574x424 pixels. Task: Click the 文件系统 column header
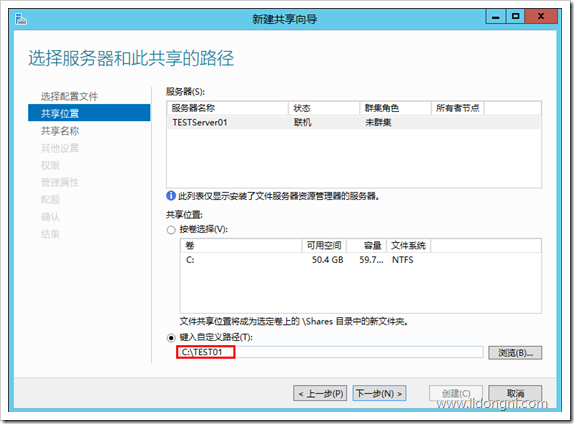(408, 246)
